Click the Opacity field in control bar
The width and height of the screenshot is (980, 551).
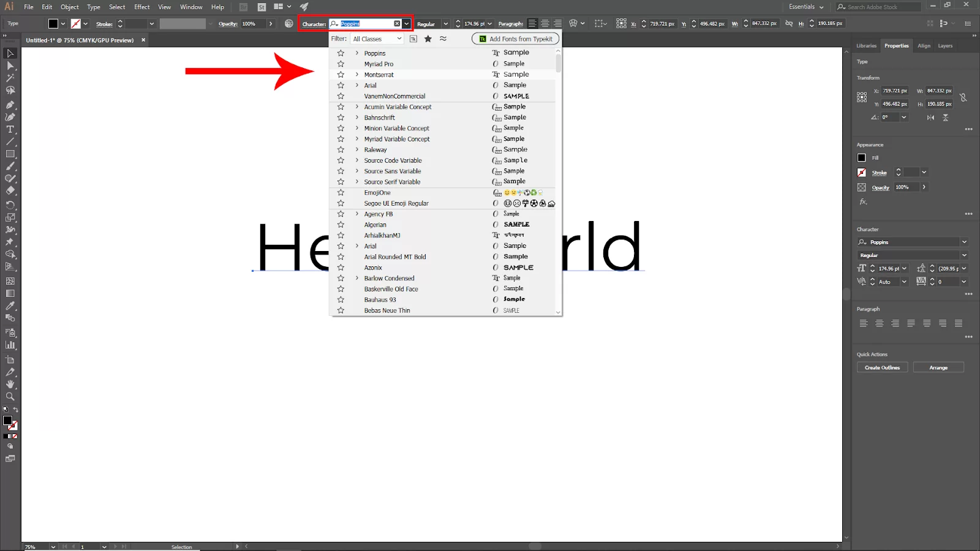click(x=253, y=24)
